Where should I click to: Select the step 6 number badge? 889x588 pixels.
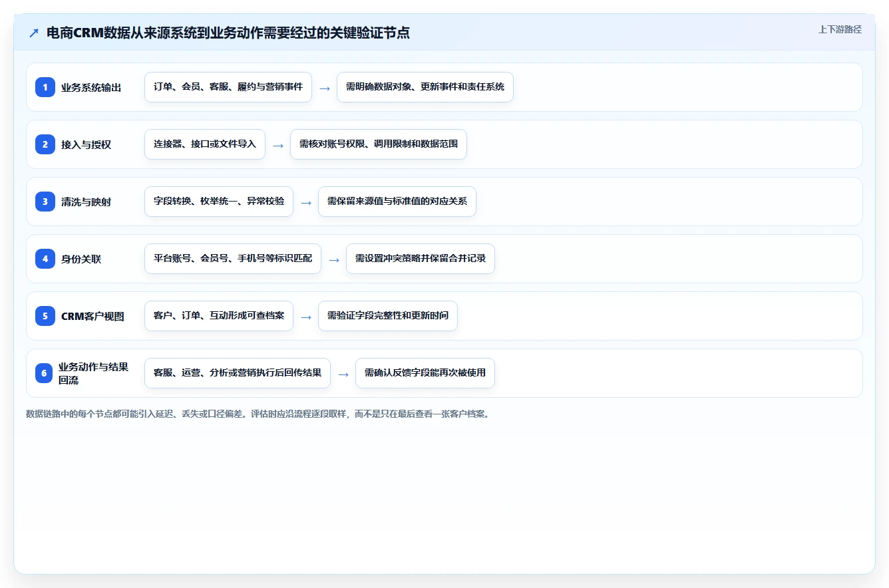tap(44, 373)
